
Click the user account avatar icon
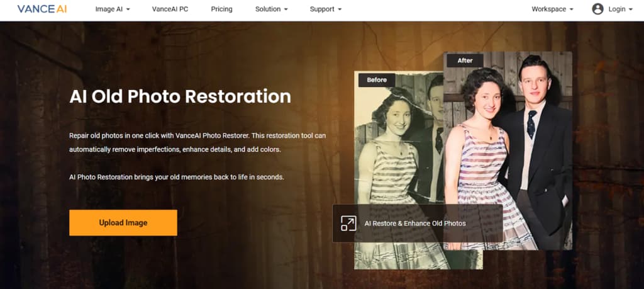597,9
